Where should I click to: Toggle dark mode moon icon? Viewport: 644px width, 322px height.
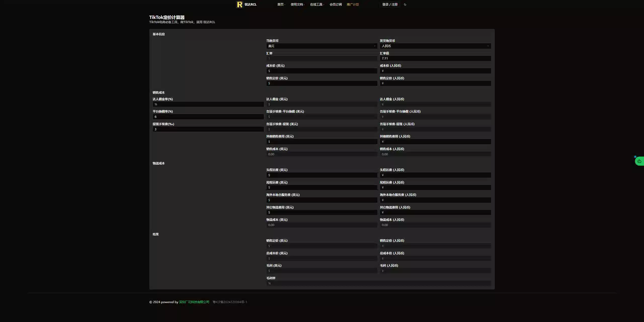click(x=405, y=5)
